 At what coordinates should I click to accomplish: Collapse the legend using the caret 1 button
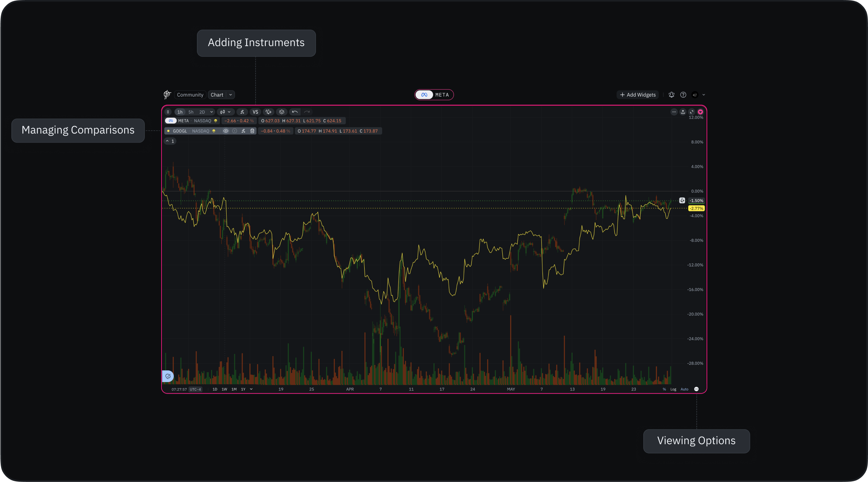[x=170, y=141]
